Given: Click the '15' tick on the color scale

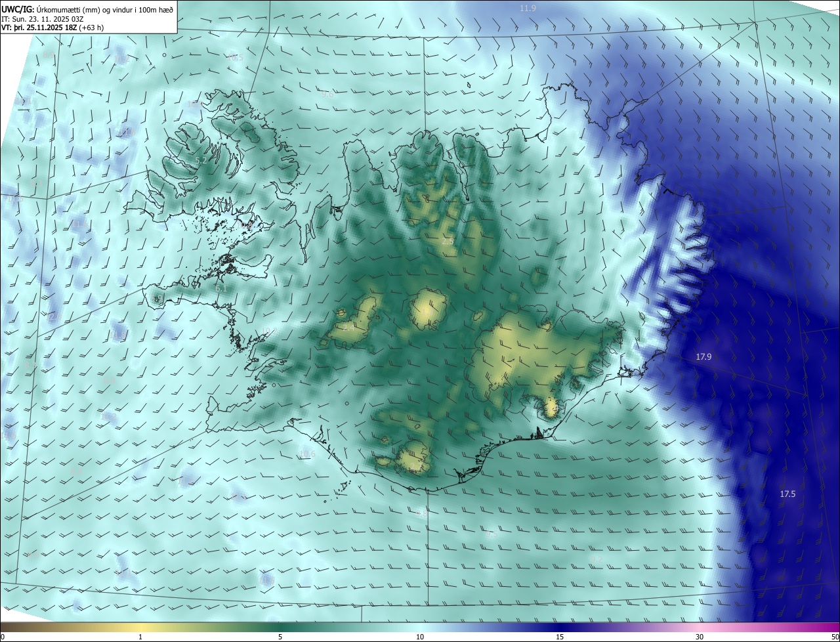Looking at the screenshot, I should pyautogui.click(x=560, y=637).
